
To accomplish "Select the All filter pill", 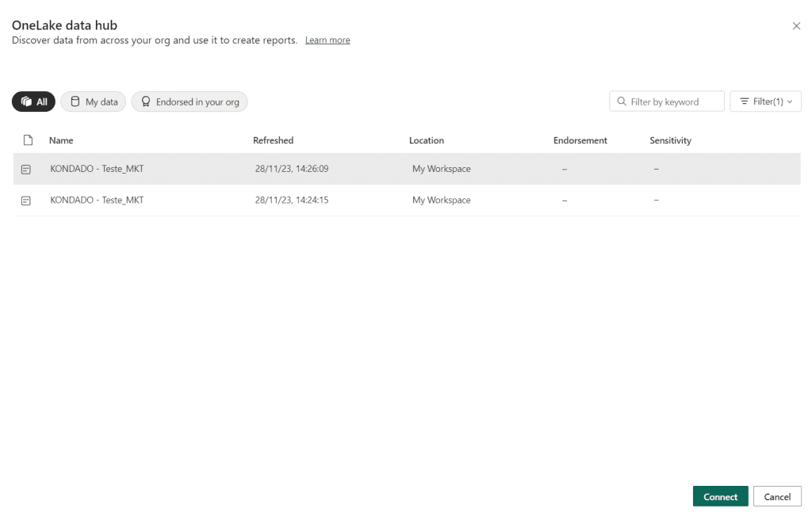I will click(x=33, y=101).
